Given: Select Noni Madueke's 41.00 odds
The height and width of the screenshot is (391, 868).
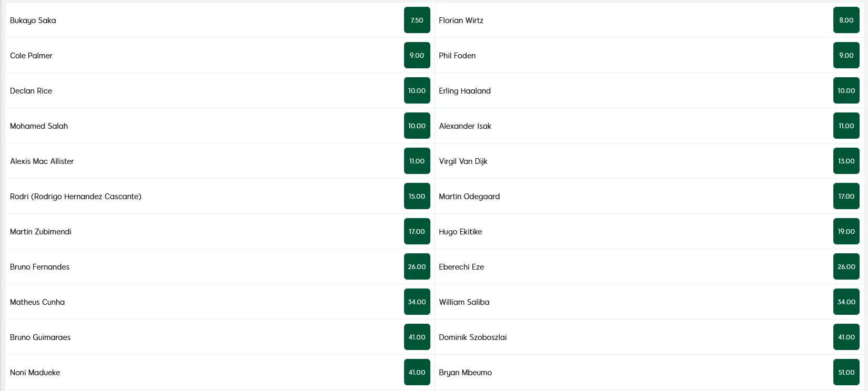Looking at the screenshot, I should (417, 372).
